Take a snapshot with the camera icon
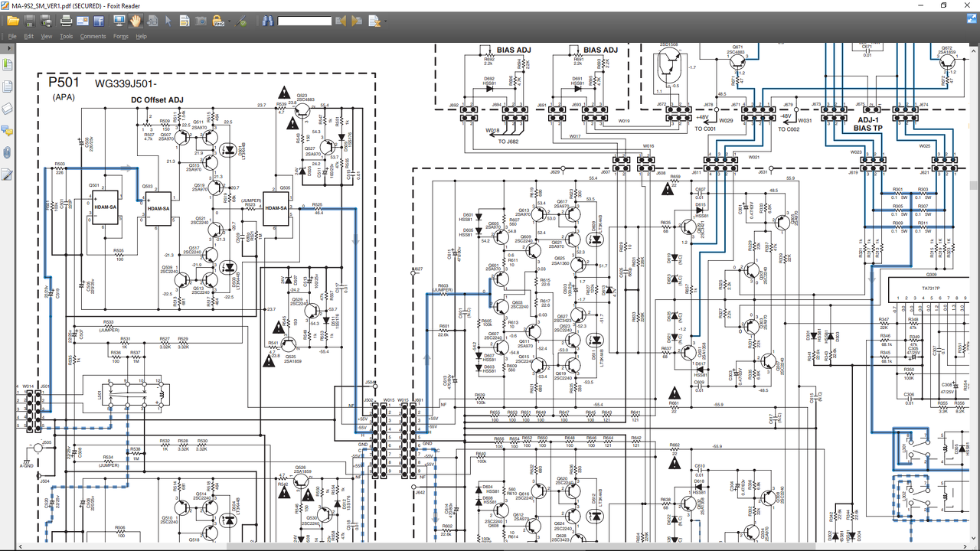The image size is (980, 551). coord(201,21)
